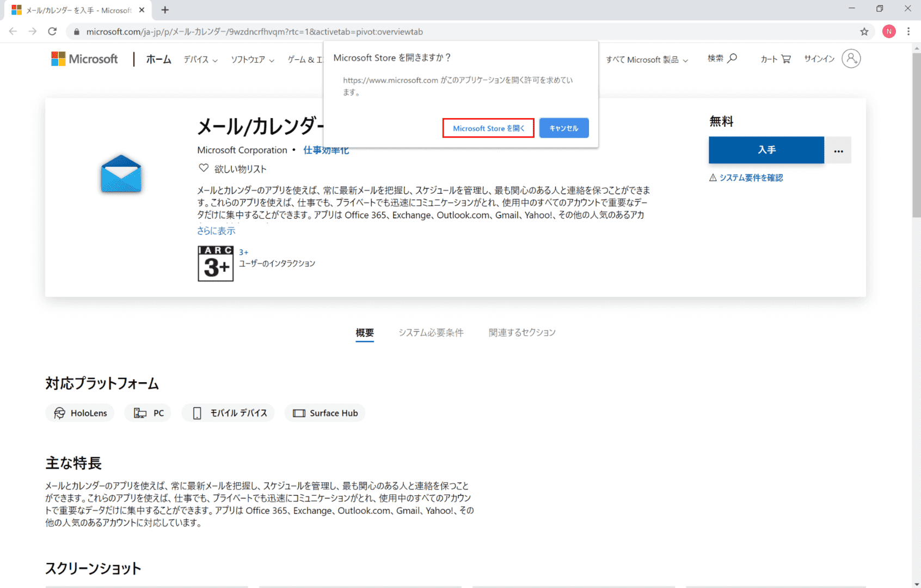
Task: Open the カート shopping cart
Action: coord(776,59)
